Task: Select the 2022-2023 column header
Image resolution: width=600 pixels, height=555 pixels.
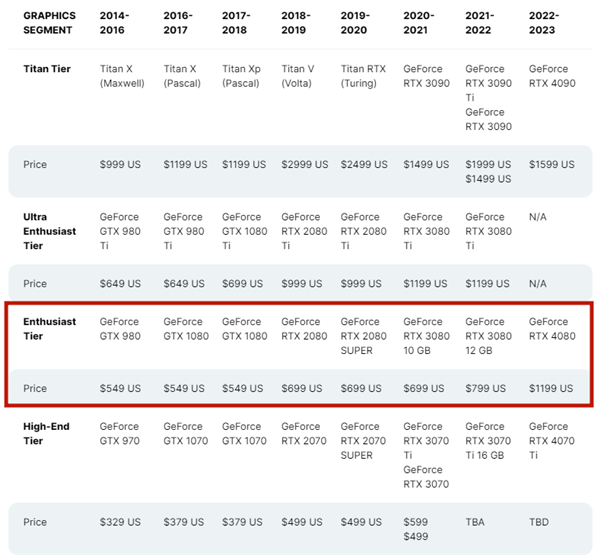Action: point(544,23)
